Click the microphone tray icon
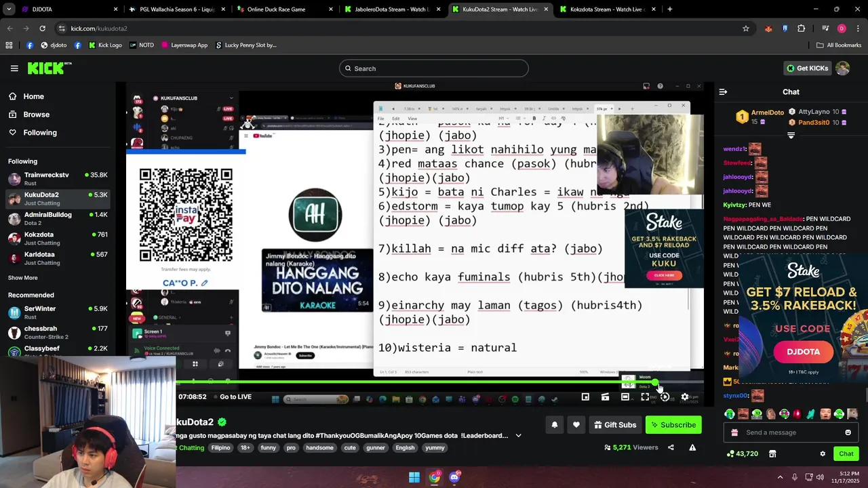 pyautogui.click(x=794, y=477)
